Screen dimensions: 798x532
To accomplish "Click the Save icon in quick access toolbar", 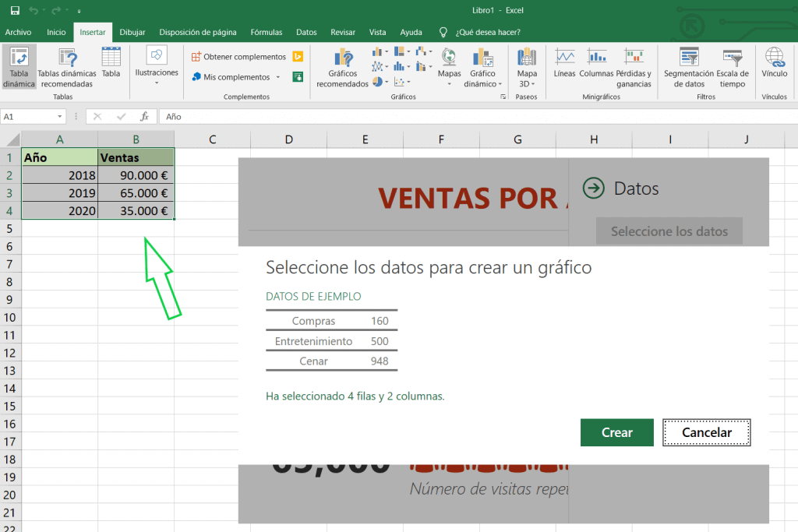I will (16, 10).
